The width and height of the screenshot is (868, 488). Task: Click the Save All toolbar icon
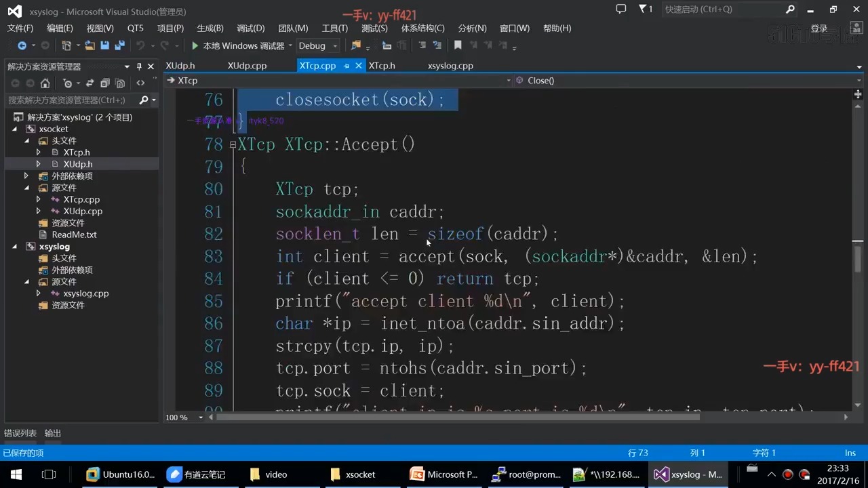click(120, 45)
